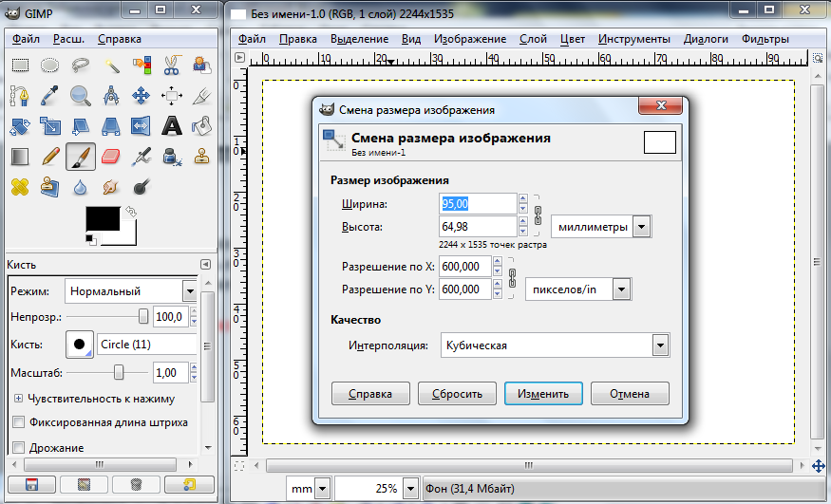Viewport: 831px width, 504px height.
Task: Select the Ellipse Select tool
Action: (x=50, y=65)
